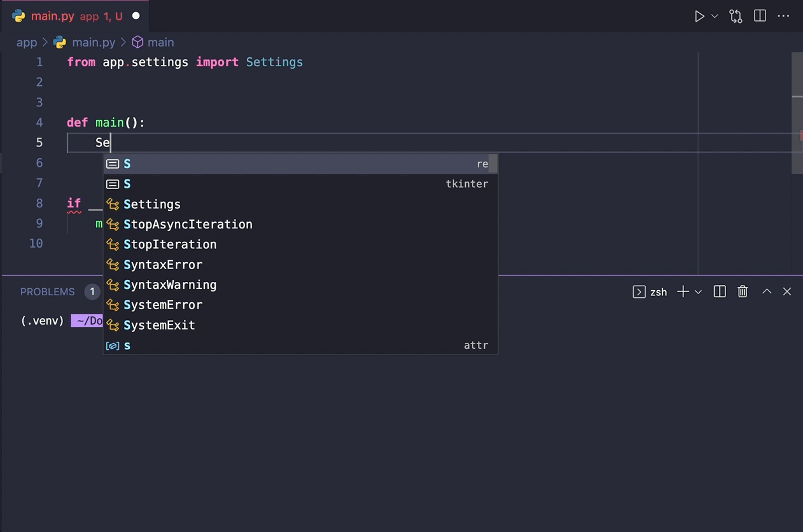The width and height of the screenshot is (803, 532).
Task: Switch to the PROBLEMS panel tab
Action: [x=48, y=291]
